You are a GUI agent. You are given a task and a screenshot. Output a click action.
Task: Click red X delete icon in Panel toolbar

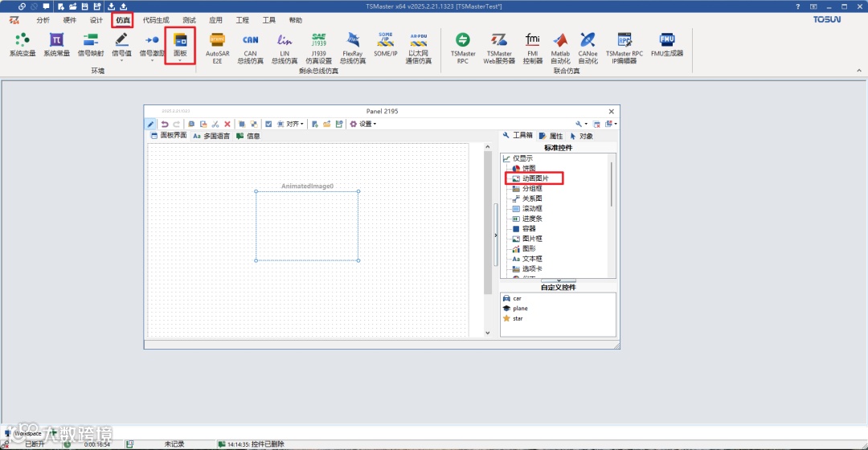pyautogui.click(x=227, y=124)
